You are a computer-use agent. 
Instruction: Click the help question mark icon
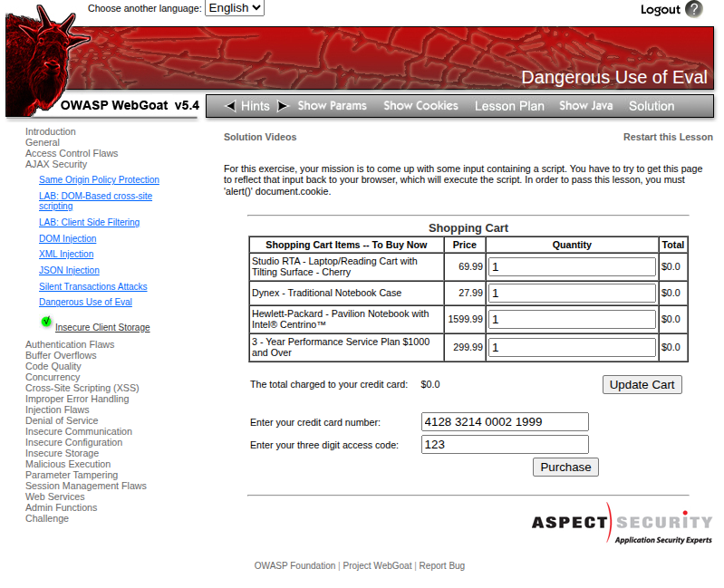(693, 9)
